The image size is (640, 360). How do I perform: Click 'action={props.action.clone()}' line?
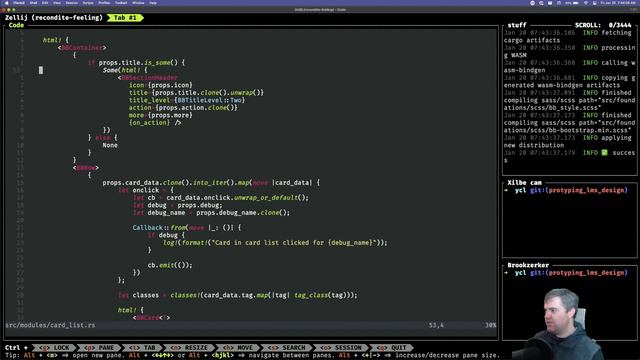coord(183,108)
